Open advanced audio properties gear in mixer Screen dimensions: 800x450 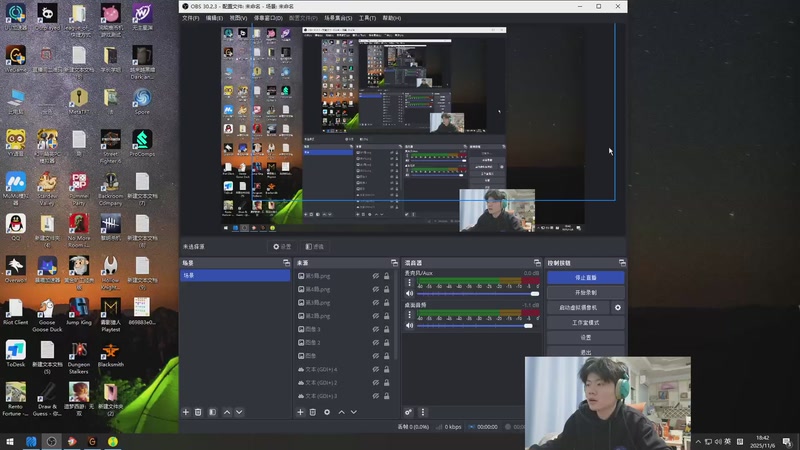tap(408, 412)
